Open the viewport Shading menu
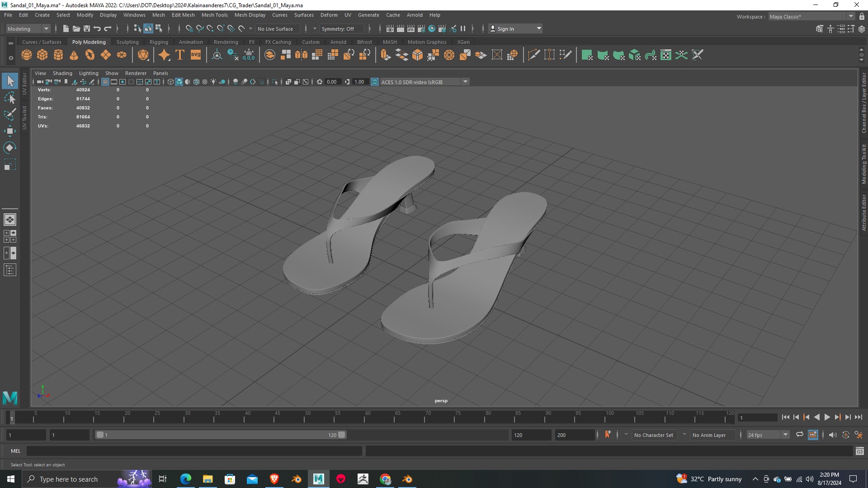868x488 pixels. 62,73
